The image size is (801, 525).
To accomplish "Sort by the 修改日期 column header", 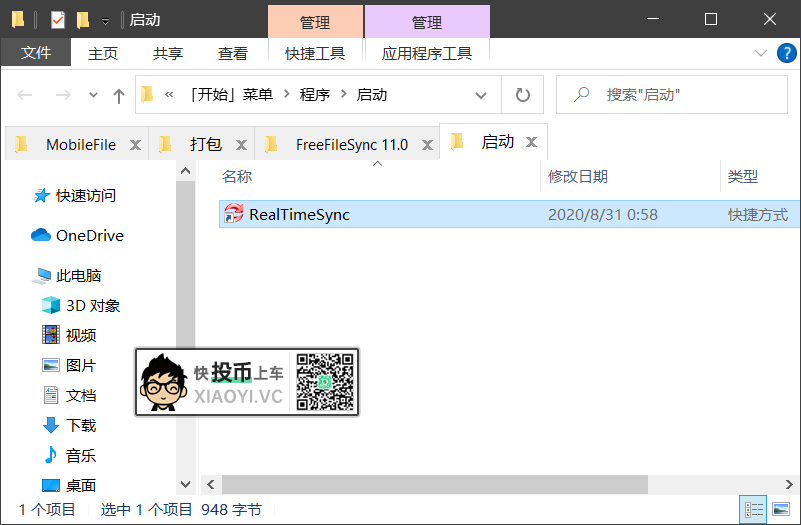I will point(578,177).
